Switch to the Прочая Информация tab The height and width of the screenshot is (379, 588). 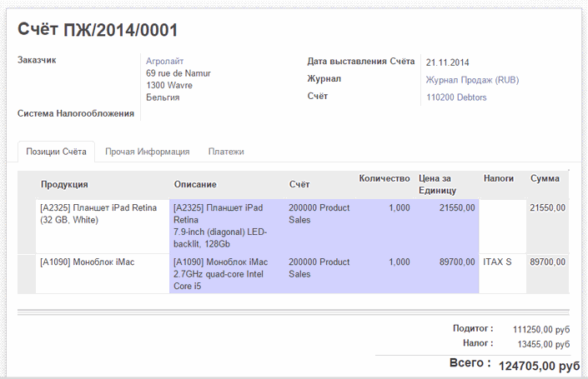(148, 152)
